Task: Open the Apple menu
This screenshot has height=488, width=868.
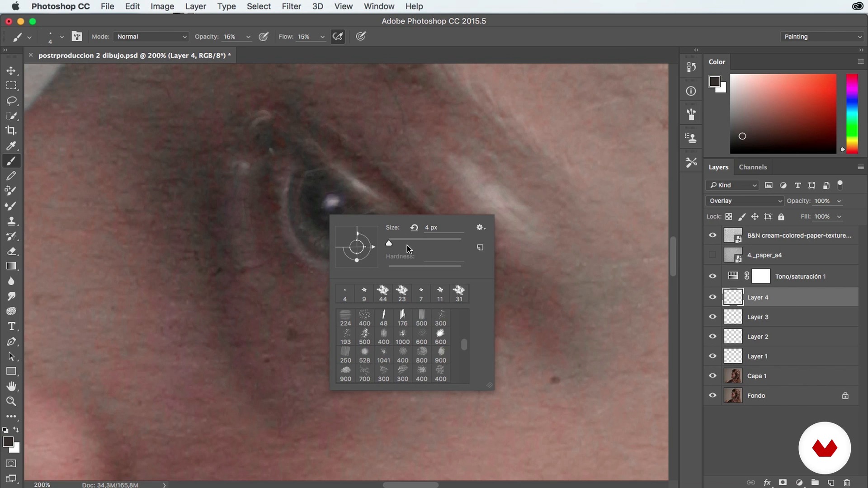Action: (x=15, y=6)
